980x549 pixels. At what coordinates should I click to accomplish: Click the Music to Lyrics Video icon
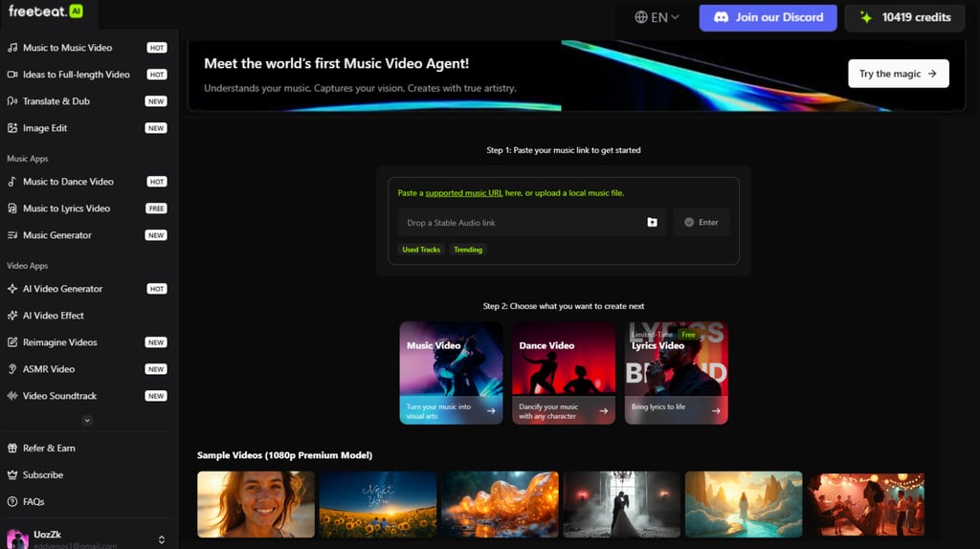11,209
